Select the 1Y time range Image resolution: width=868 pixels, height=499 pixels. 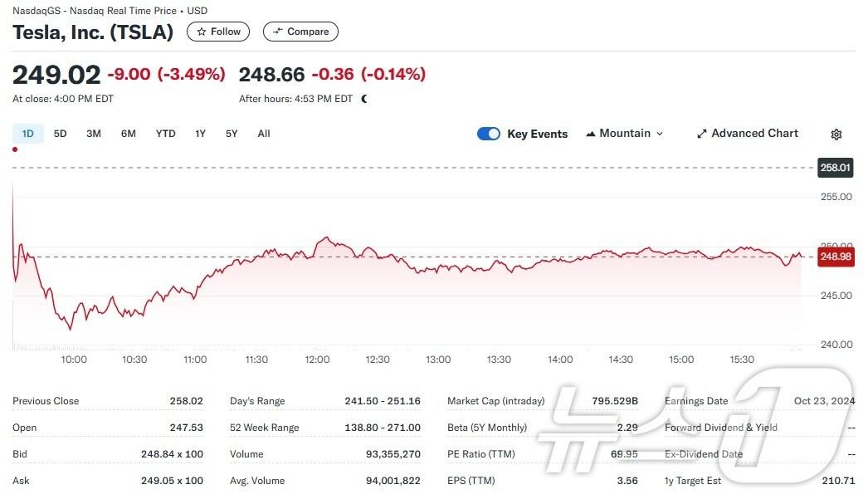pos(200,134)
